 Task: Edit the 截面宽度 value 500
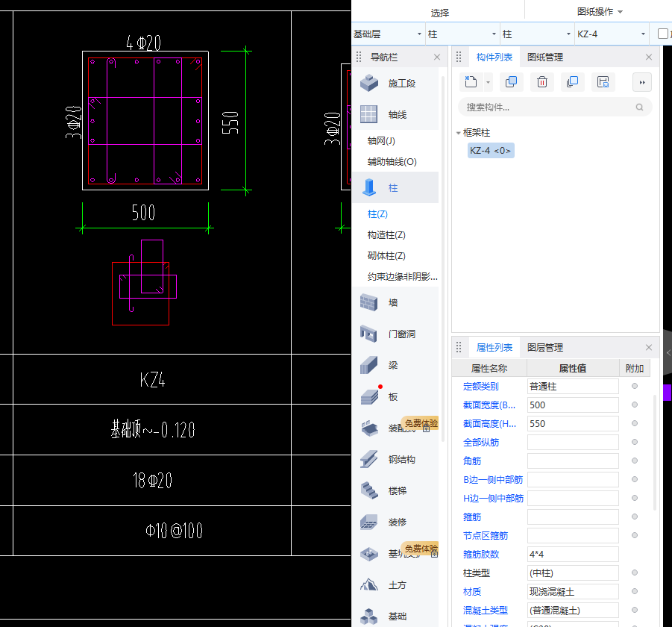[573, 405]
